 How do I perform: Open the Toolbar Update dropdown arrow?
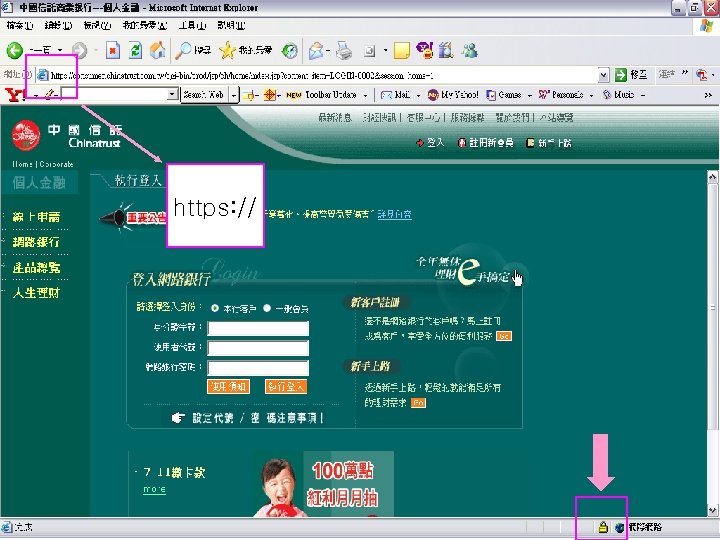366,96
